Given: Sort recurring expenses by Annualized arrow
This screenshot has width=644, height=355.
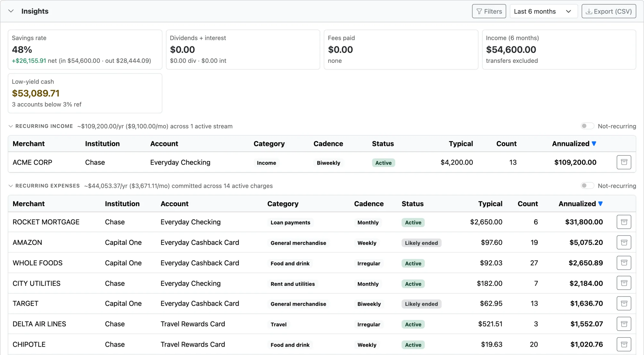Looking at the screenshot, I should 601,204.
